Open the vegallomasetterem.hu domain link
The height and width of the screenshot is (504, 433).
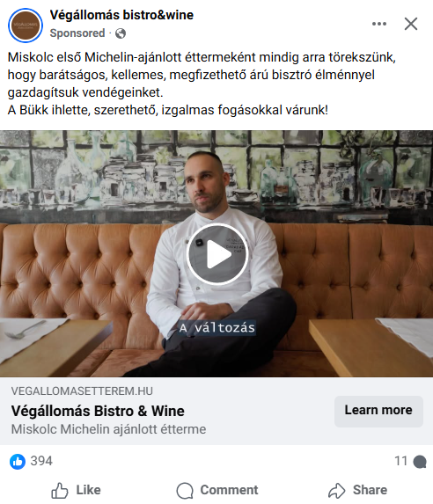(x=82, y=391)
